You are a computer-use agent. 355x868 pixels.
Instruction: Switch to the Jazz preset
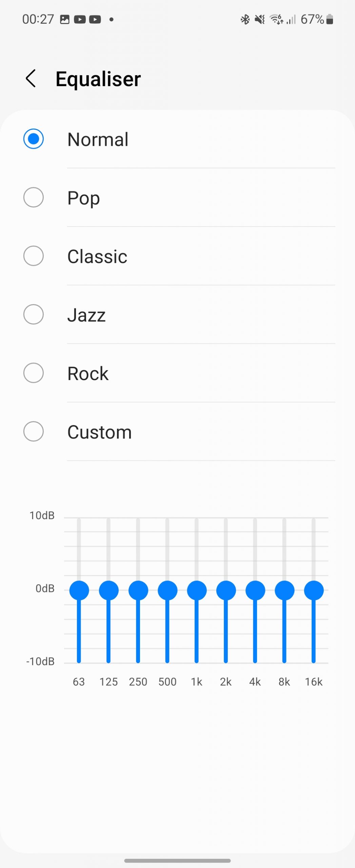pos(34,315)
